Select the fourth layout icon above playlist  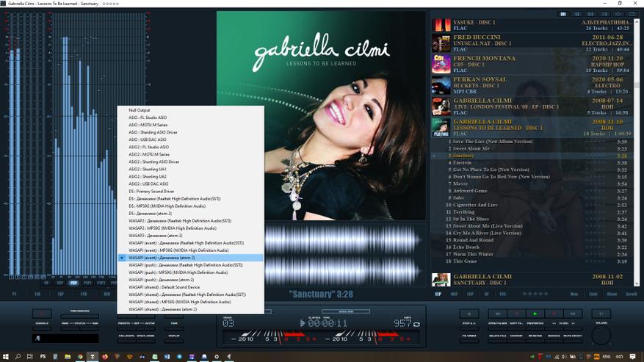click(604, 14)
